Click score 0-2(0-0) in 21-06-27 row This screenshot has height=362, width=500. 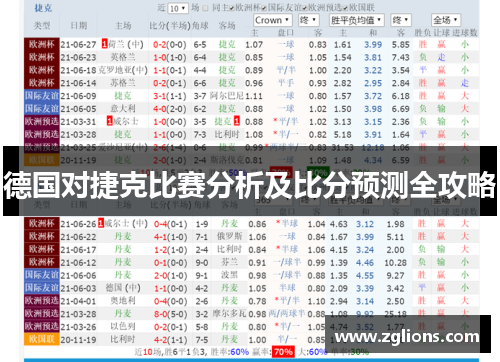tap(170, 44)
